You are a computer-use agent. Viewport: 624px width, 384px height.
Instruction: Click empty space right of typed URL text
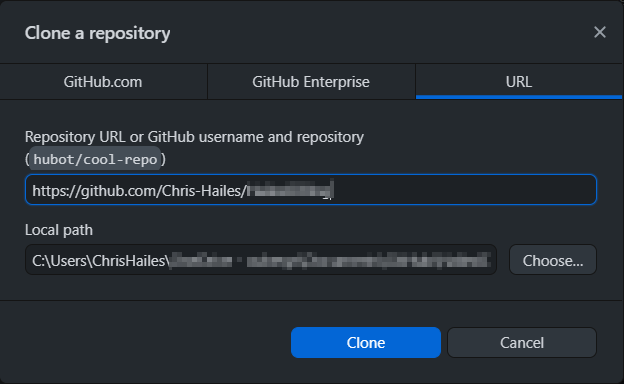click(464, 190)
